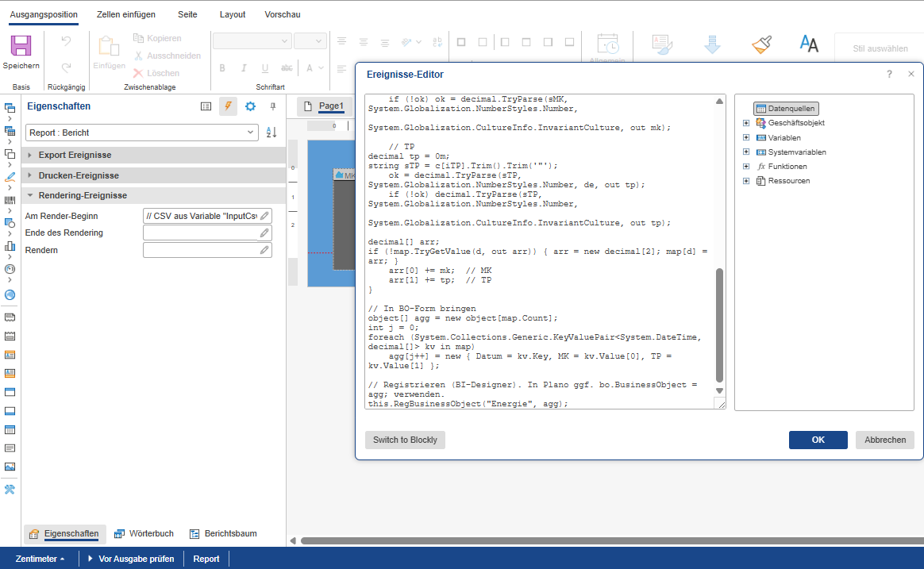Click the code editor vertical scrollbar
Viewport: 924px width, 569px height.
click(720, 324)
